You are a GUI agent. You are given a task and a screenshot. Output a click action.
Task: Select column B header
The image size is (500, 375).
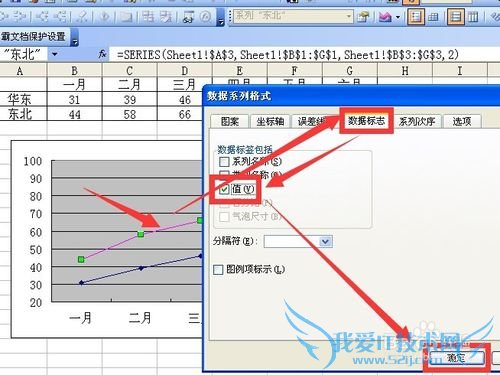[x=75, y=70]
